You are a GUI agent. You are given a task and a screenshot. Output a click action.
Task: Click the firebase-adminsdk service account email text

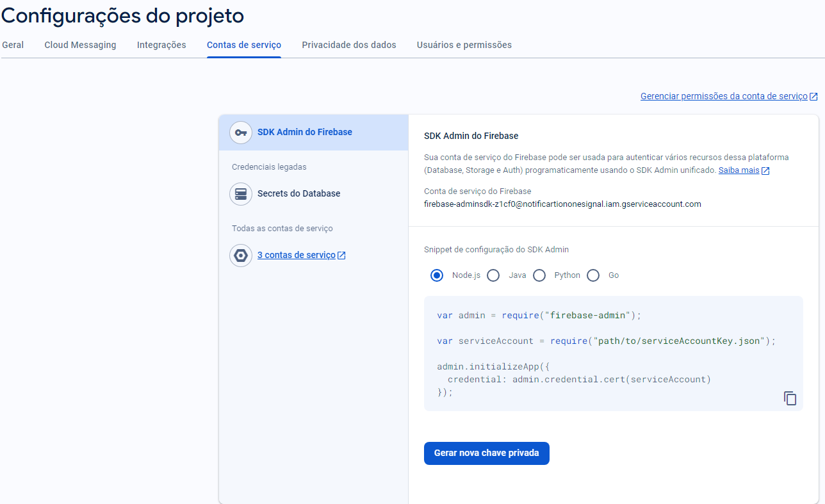coord(562,204)
